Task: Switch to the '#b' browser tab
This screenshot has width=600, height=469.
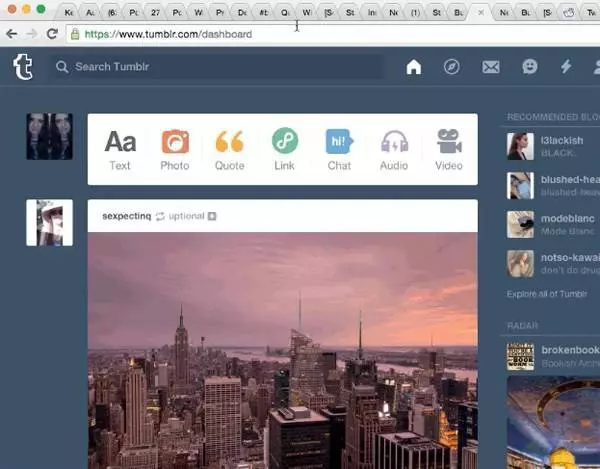Action: [x=264, y=13]
